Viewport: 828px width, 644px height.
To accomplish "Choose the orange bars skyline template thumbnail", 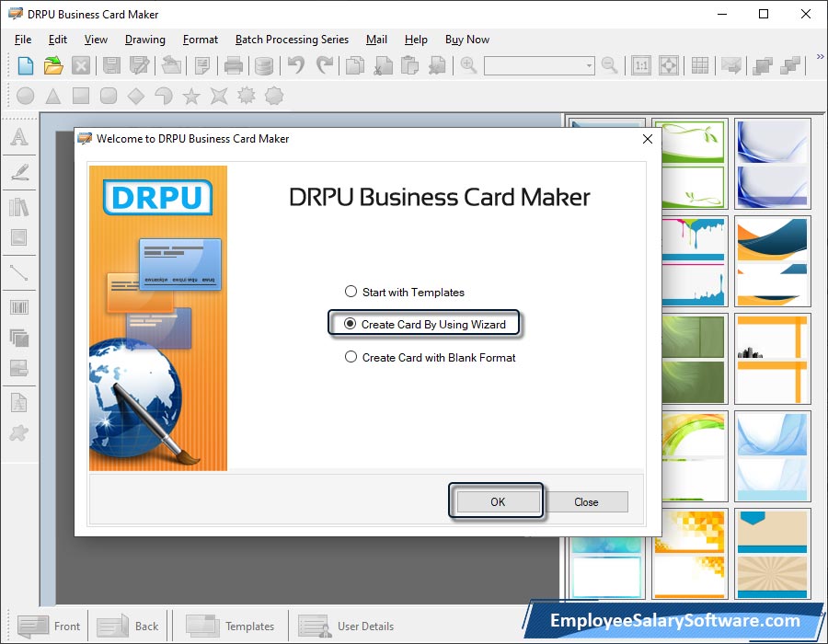I will coord(772,359).
